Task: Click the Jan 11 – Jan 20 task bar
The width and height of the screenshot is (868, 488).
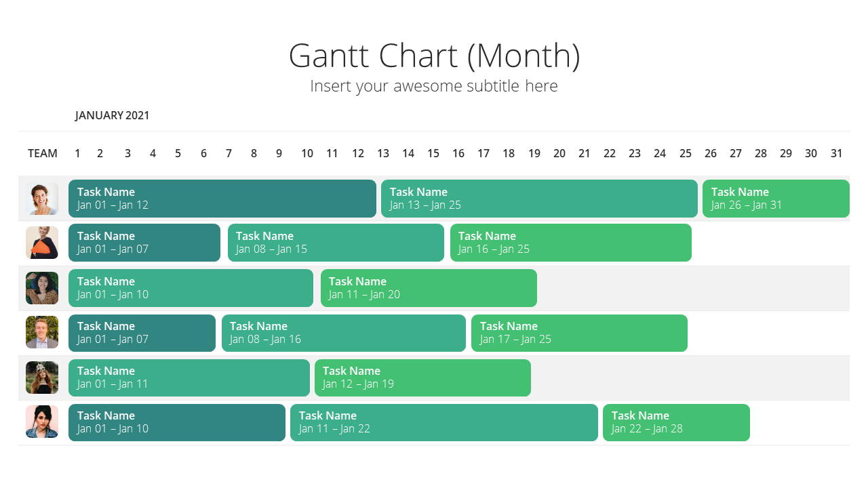Action: [x=429, y=288]
